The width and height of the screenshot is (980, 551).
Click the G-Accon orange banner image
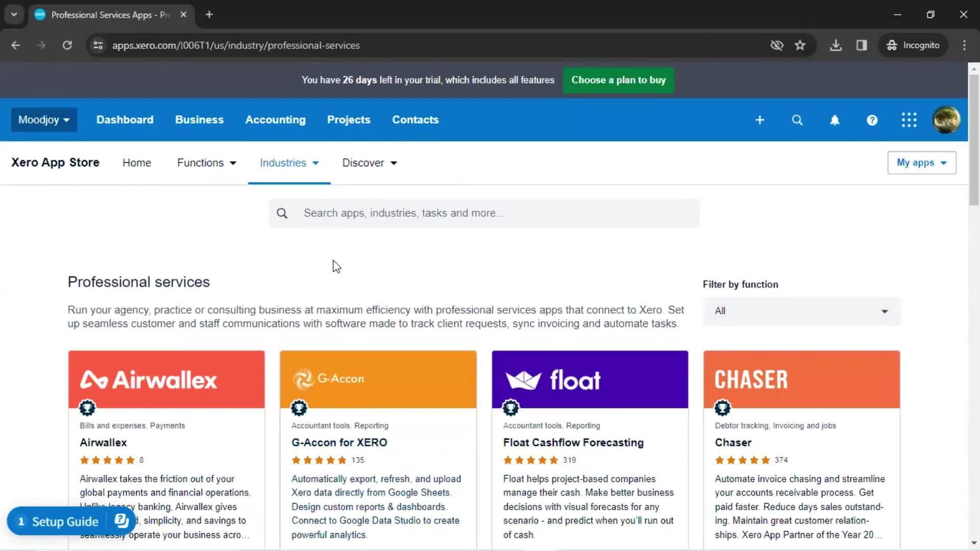click(378, 379)
